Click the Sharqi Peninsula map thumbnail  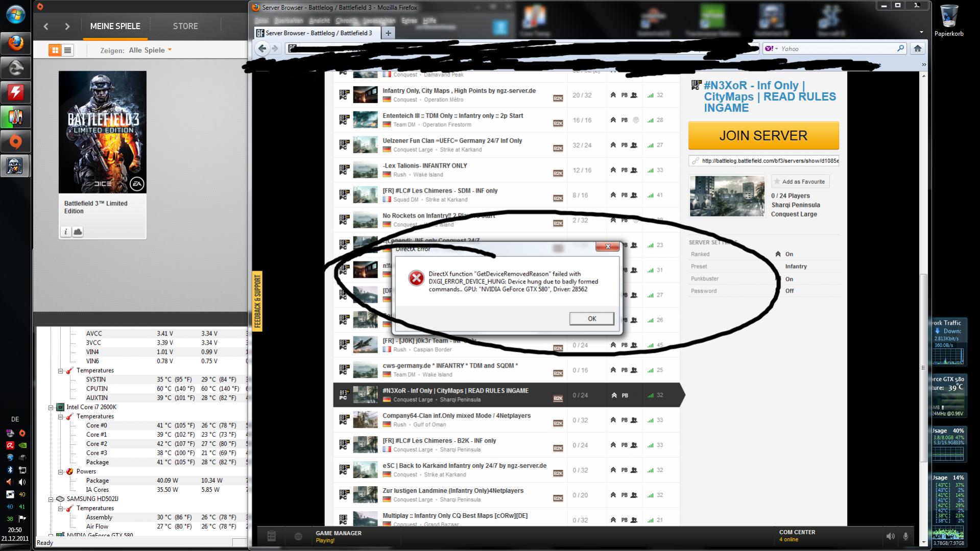coord(727,196)
